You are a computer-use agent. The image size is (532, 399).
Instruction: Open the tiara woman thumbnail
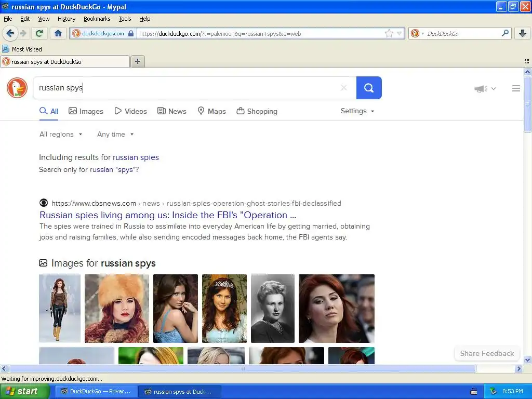click(224, 309)
